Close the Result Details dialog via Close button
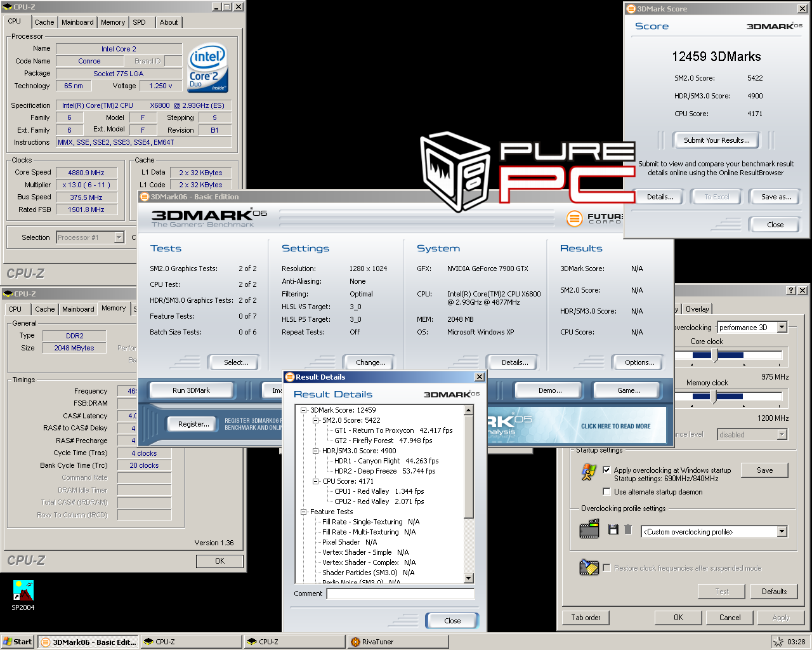Screen dimensions: 812x650 click(x=452, y=621)
